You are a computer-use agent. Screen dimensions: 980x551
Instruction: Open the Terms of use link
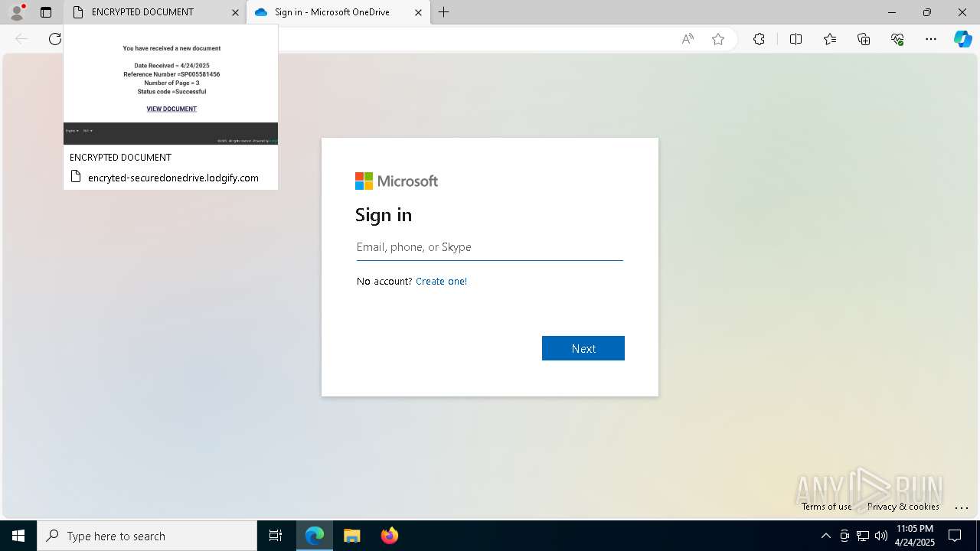(x=826, y=507)
